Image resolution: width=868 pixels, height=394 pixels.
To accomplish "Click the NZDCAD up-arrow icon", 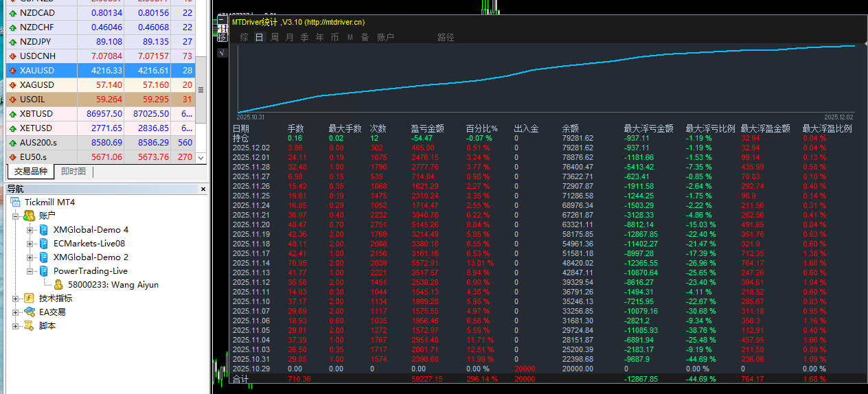I will click(13, 12).
